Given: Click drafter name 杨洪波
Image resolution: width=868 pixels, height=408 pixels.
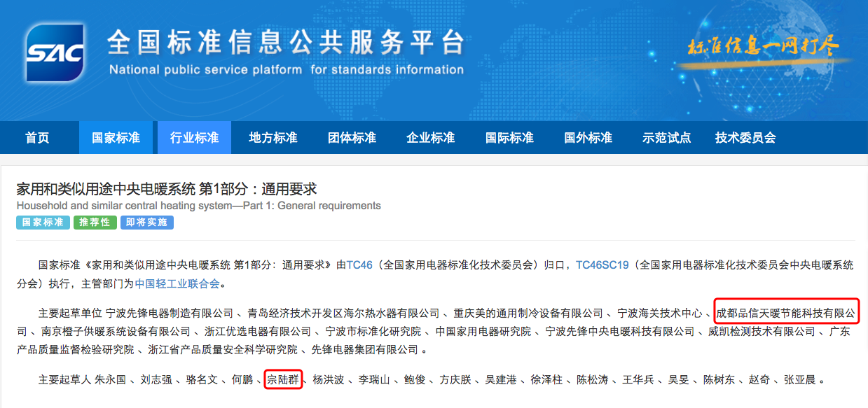Looking at the screenshot, I should pyautogui.click(x=329, y=380).
